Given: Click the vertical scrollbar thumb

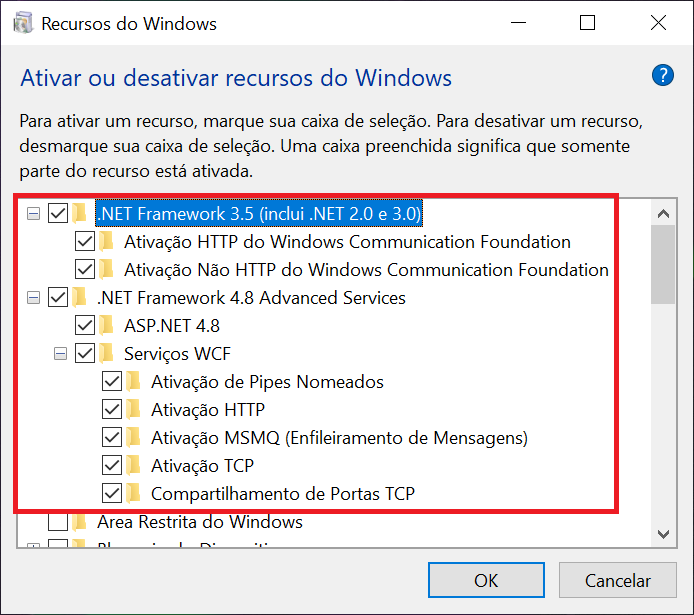Looking at the screenshot, I should pos(663,262).
